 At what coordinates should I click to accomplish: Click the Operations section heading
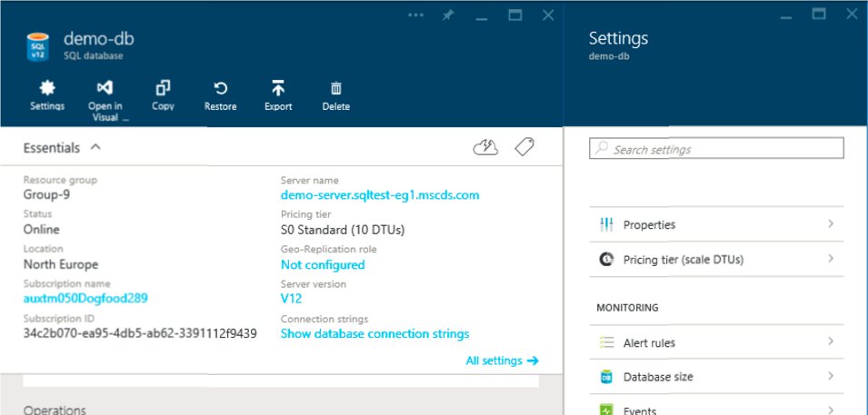tap(55, 410)
